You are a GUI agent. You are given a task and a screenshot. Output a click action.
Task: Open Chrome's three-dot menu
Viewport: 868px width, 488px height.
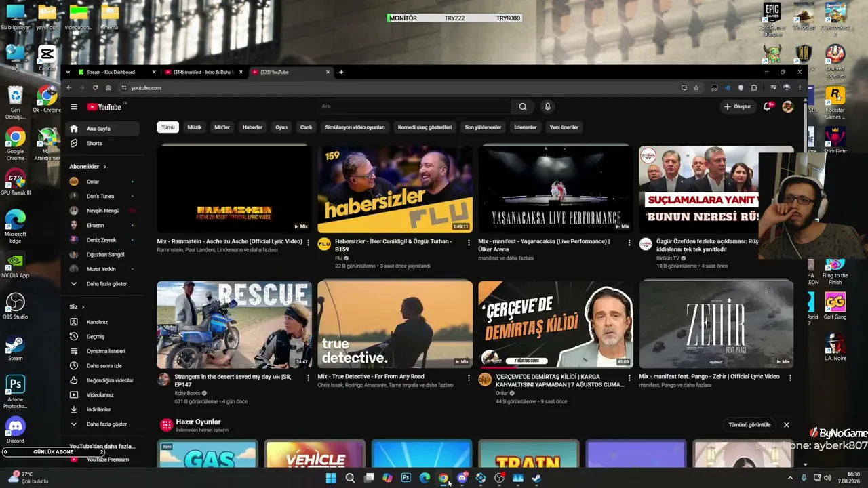[x=800, y=87]
